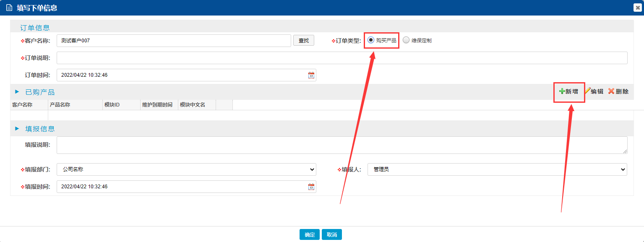Click the 填报说明 text area
The width and height of the screenshot is (644, 242).
pyautogui.click(x=342, y=145)
